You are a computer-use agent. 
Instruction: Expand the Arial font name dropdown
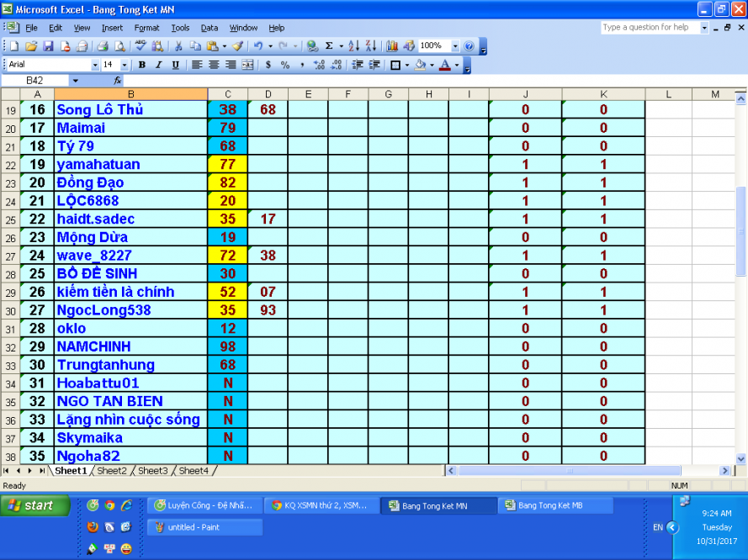coord(95,65)
